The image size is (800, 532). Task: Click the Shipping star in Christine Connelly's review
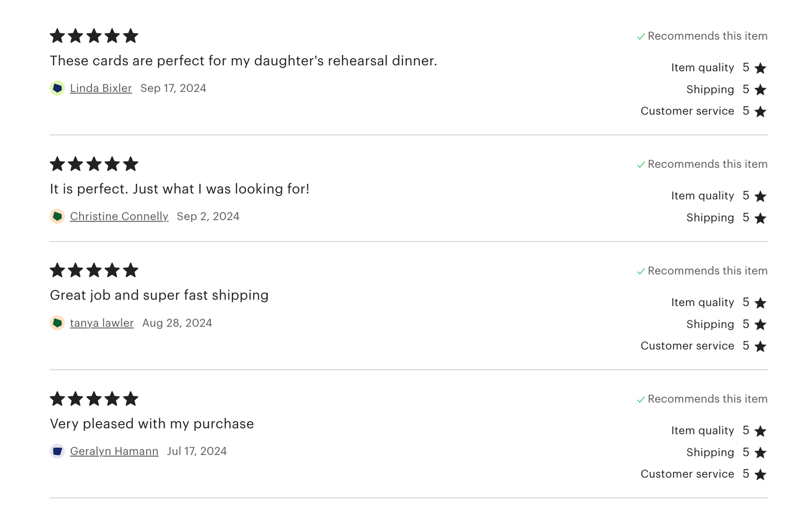pyautogui.click(x=761, y=218)
